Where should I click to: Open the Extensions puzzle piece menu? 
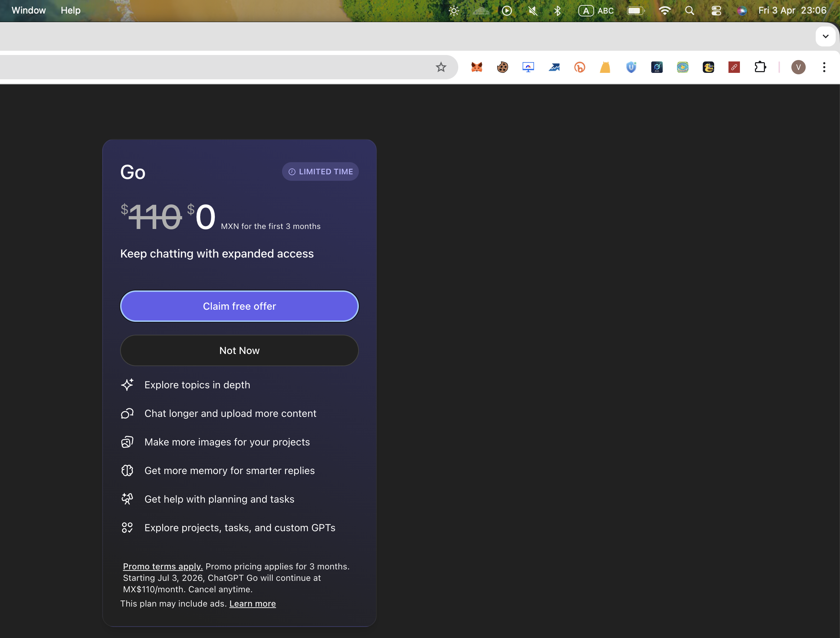(x=760, y=67)
